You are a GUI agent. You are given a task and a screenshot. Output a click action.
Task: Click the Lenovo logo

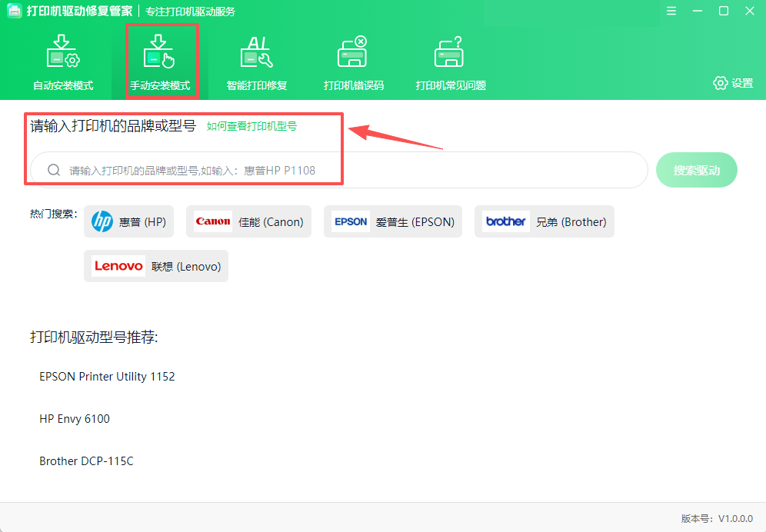[118, 266]
